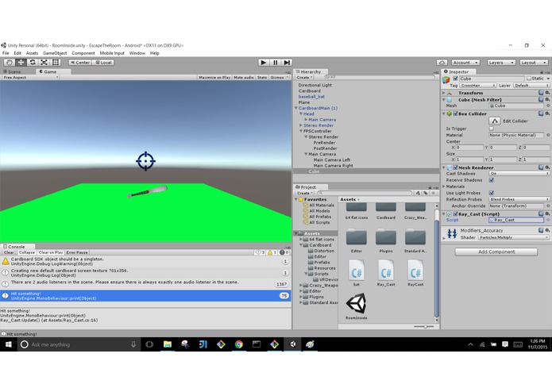Open the Layer dropdown showing Default

point(531,86)
